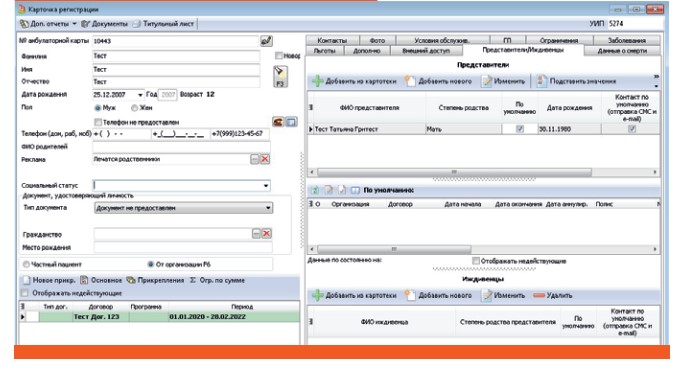Screen dimensions: 686x373
Task: Click the Фамилия input field
Action: (x=176, y=56)
